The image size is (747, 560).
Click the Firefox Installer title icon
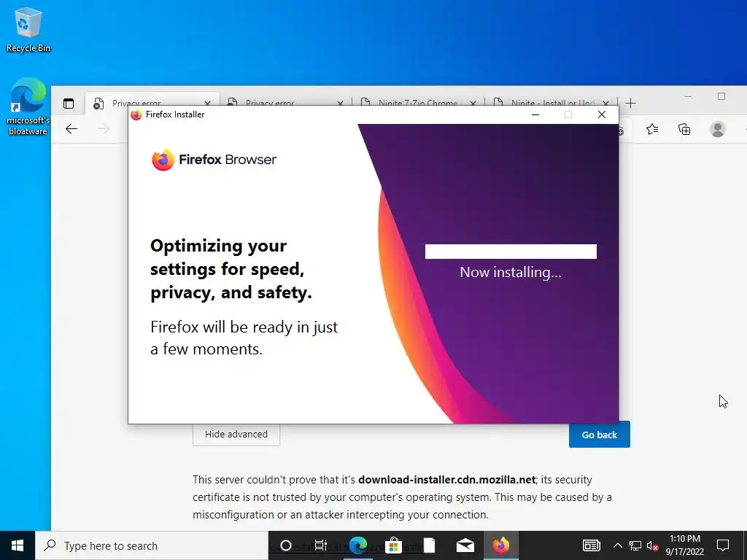click(x=136, y=114)
